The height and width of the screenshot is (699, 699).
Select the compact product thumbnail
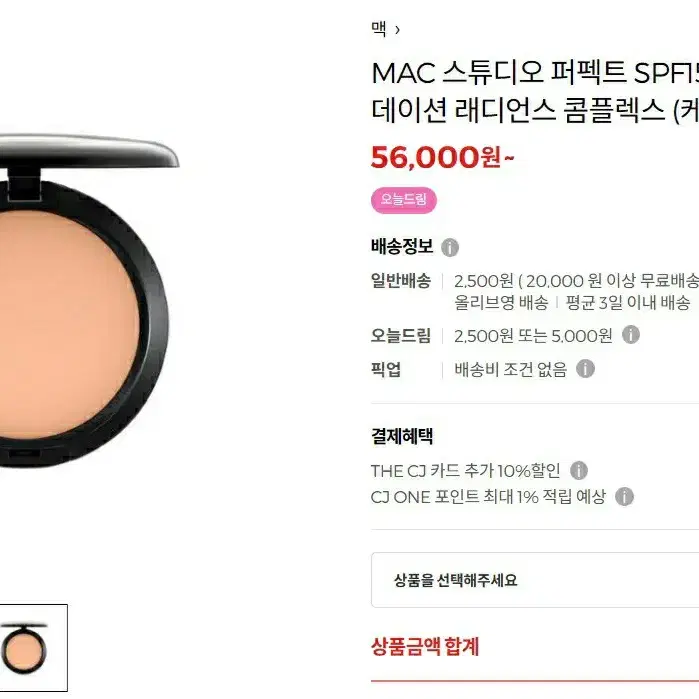(33, 648)
